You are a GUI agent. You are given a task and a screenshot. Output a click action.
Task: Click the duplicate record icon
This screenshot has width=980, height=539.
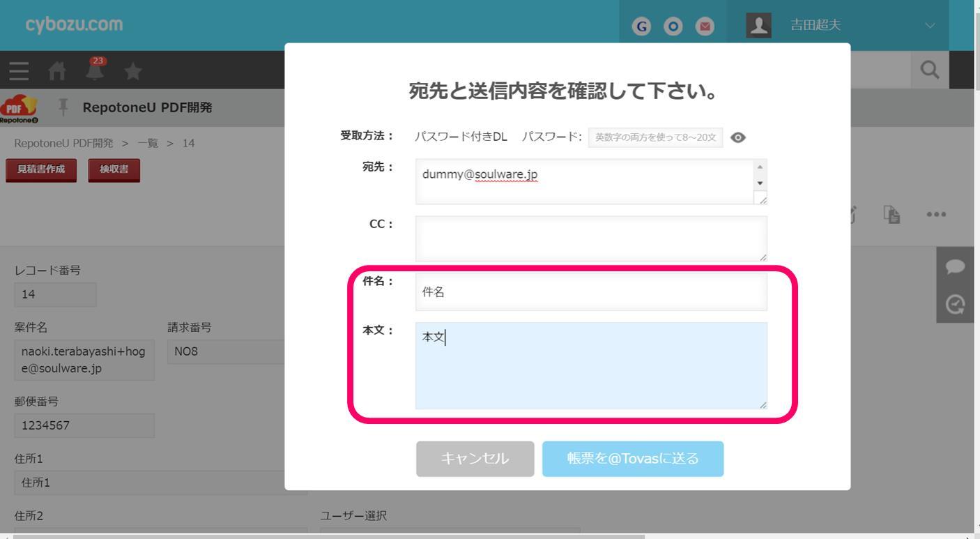(891, 215)
